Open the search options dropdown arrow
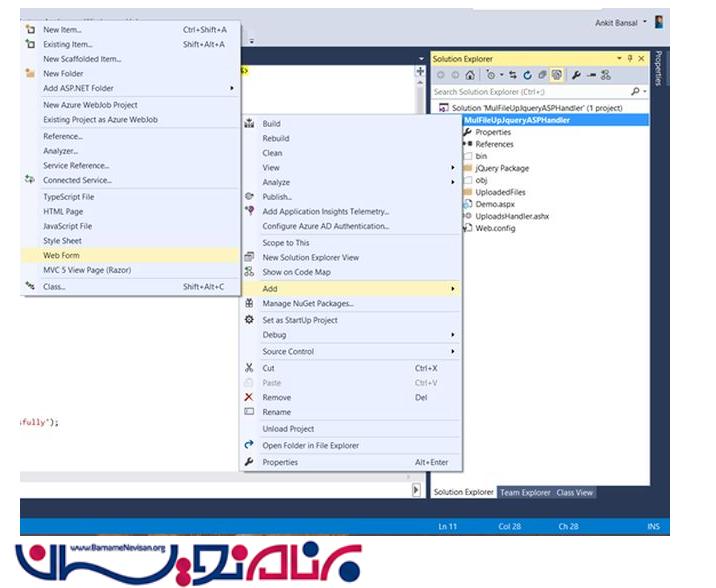This screenshot has height=588, width=716. tap(645, 92)
